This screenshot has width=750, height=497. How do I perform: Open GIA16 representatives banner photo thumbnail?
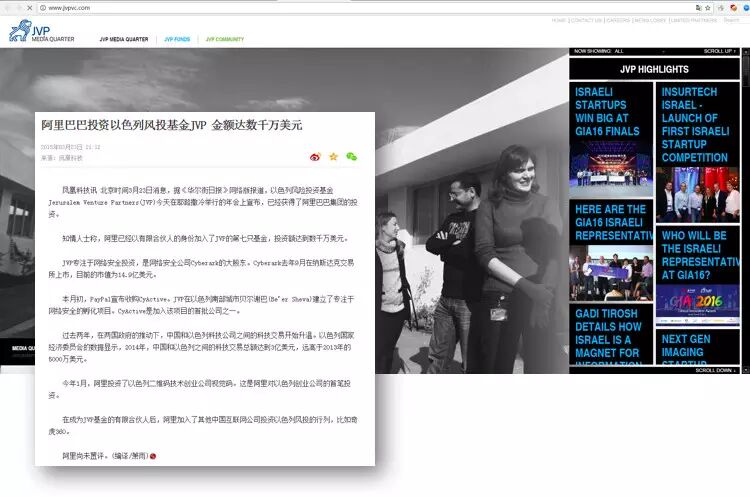point(611,273)
